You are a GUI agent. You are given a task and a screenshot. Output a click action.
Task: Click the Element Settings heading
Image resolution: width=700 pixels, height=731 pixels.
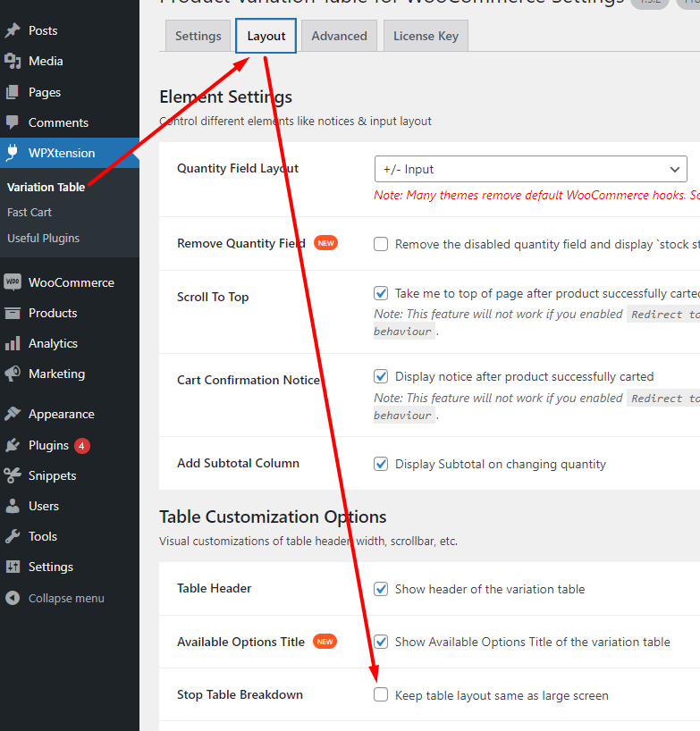[x=225, y=97]
